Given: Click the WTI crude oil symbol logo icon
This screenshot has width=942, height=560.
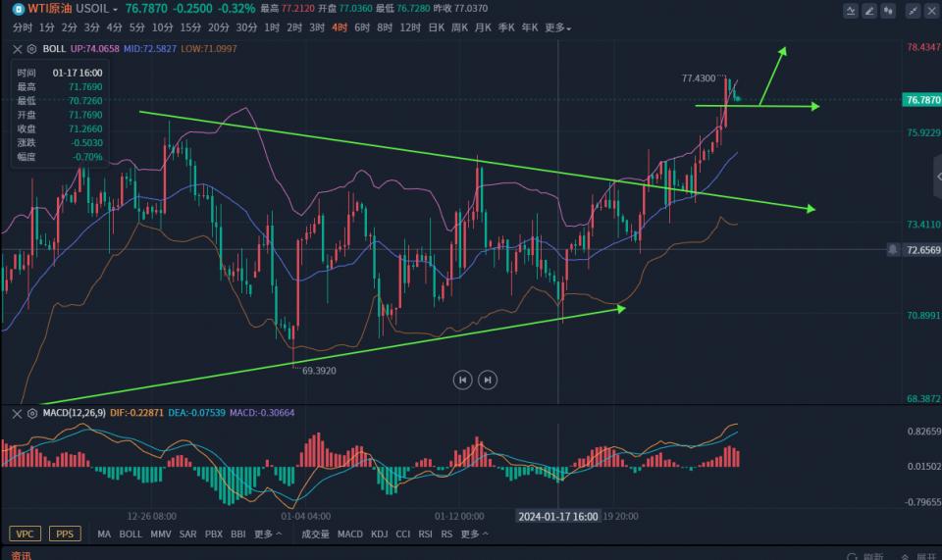Looking at the screenshot, I should 18,9.
